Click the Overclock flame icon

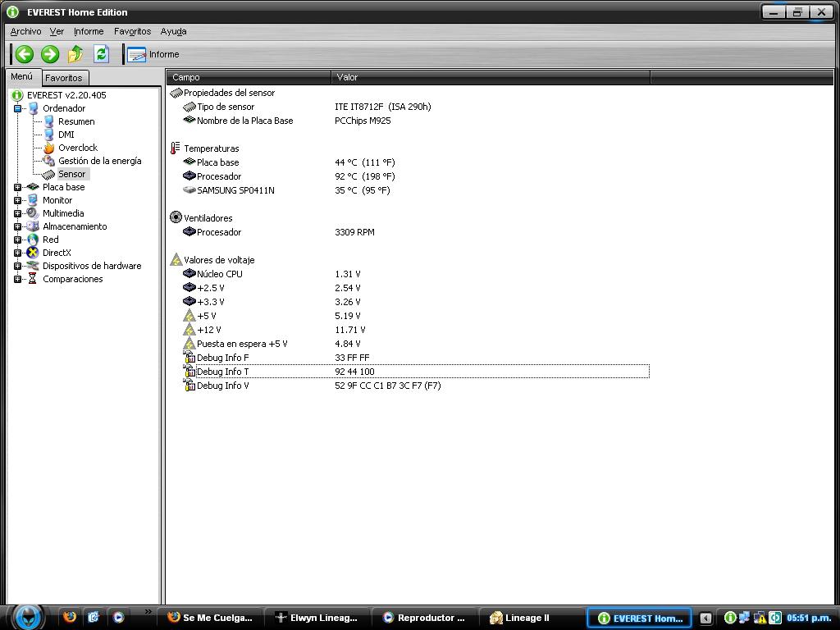[x=48, y=148]
